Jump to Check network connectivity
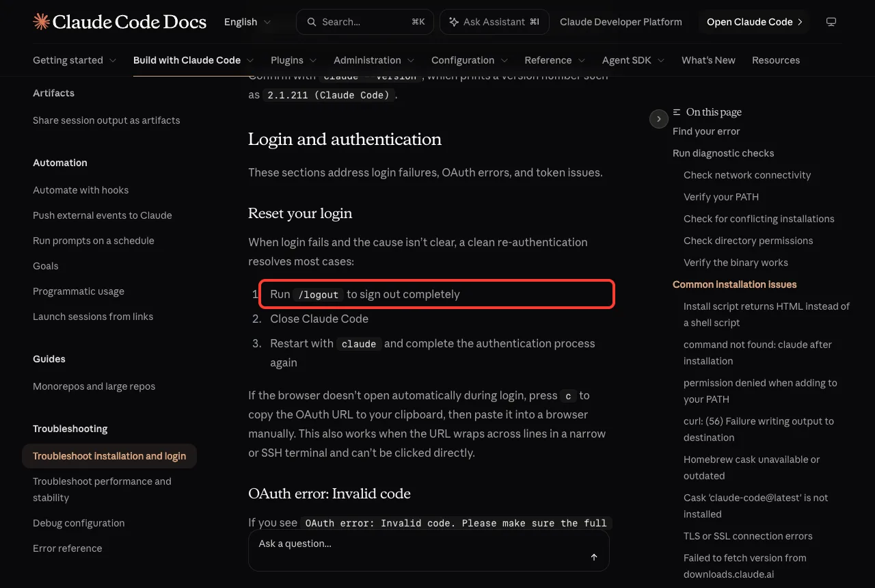Viewport: 875px width, 588px height. (x=747, y=175)
